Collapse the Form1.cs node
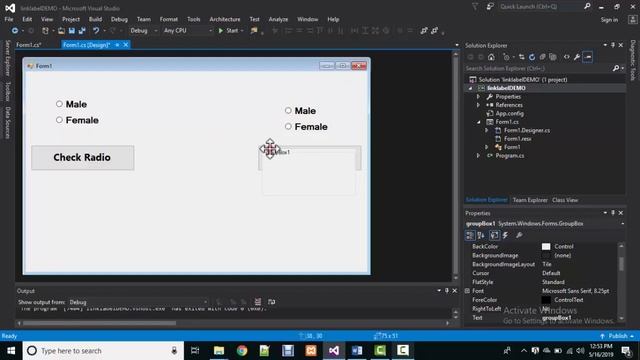The width and height of the screenshot is (640, 360). click(478, 122)
